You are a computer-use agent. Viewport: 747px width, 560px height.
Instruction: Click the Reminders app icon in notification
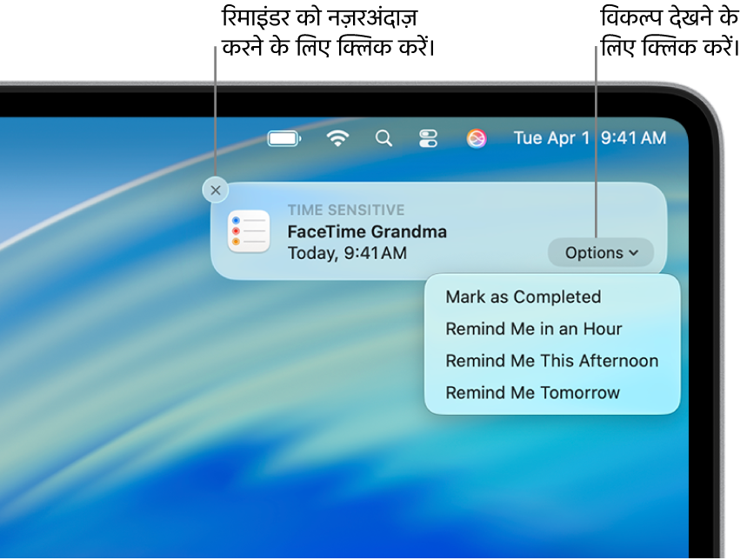click(249, 231)
